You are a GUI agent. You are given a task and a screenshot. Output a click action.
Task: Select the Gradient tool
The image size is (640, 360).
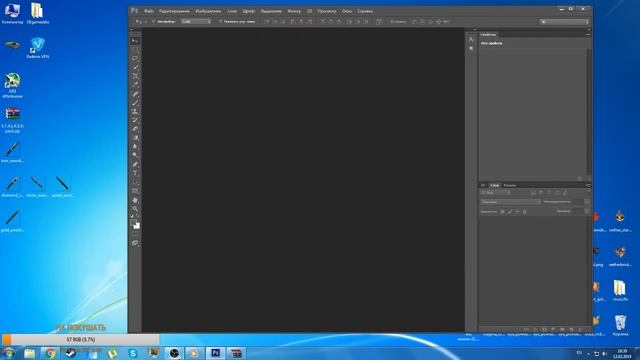pyautogui.click(x=135, y=138)
